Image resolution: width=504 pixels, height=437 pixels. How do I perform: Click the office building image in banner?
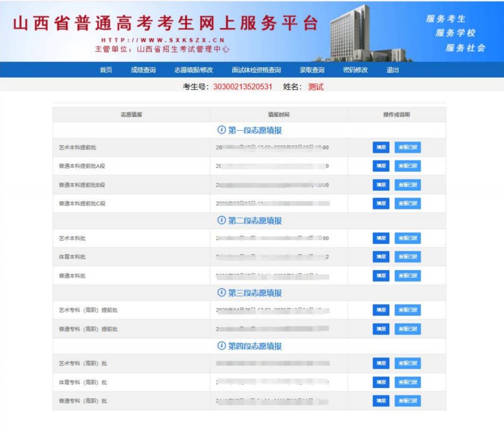(363, 34)
